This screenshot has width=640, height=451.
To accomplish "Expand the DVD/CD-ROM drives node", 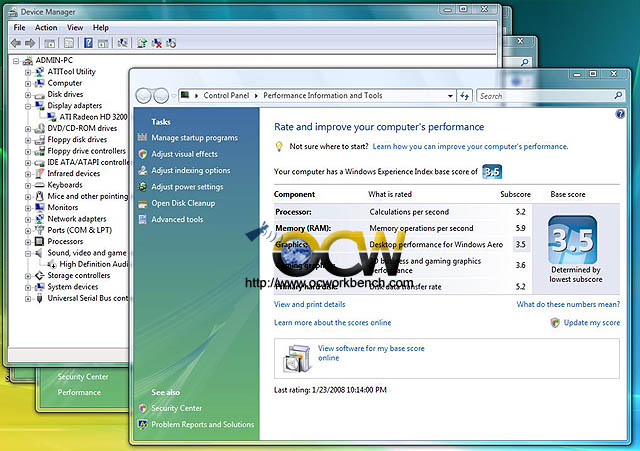I will (28, 129).
